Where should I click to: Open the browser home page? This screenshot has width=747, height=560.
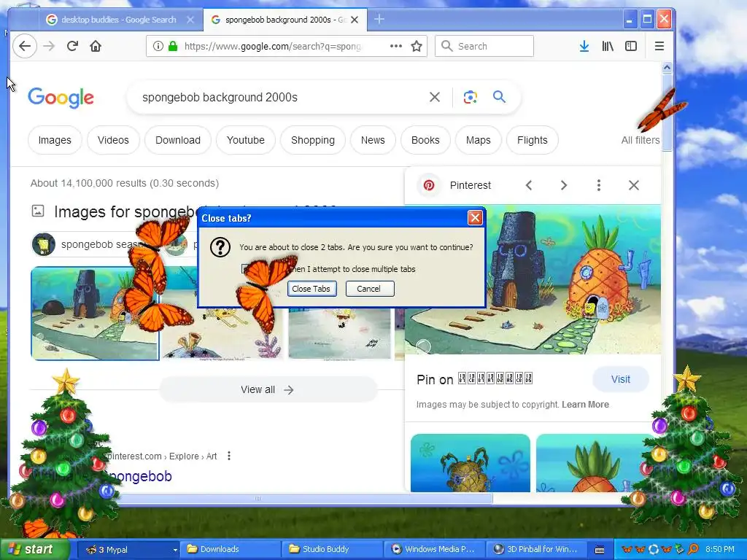point(96,46)
